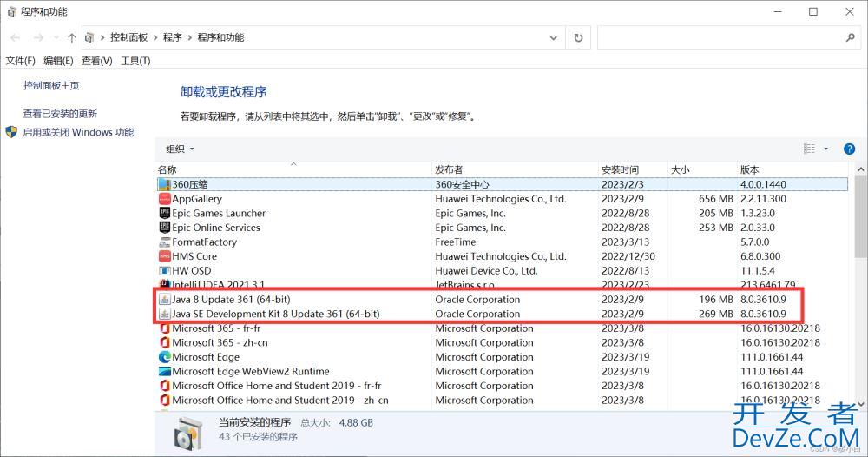Click the refresh button in address bar
This screenshot has height=457, width=868.
(578, 37)
